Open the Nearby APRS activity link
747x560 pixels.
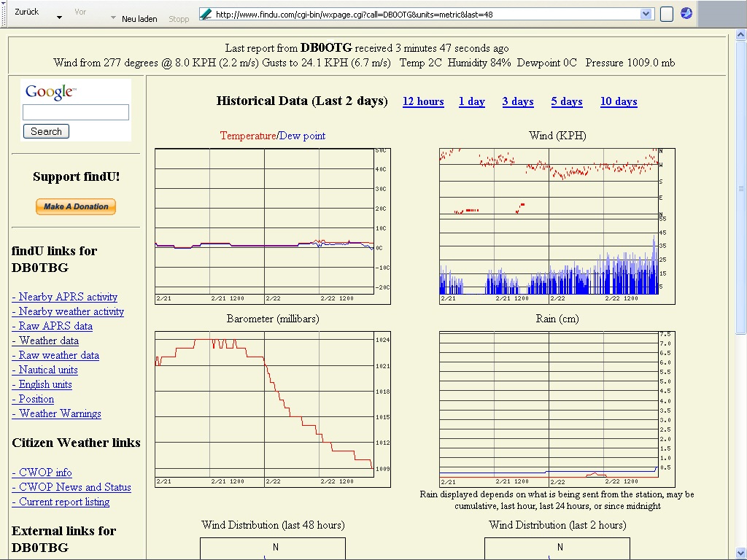click(64, 297)
